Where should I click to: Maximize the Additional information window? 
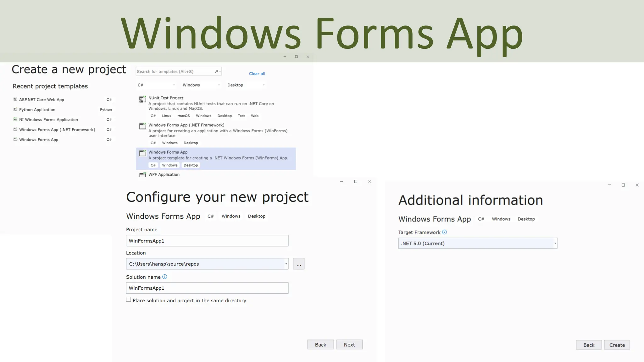pos(623,185)
